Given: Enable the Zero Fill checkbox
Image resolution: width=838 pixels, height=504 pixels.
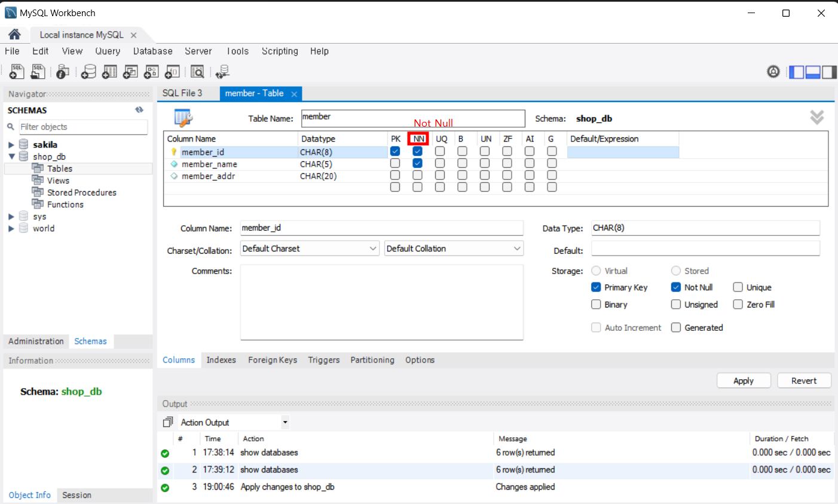Looking at the screenshot, I should (738, 305).
